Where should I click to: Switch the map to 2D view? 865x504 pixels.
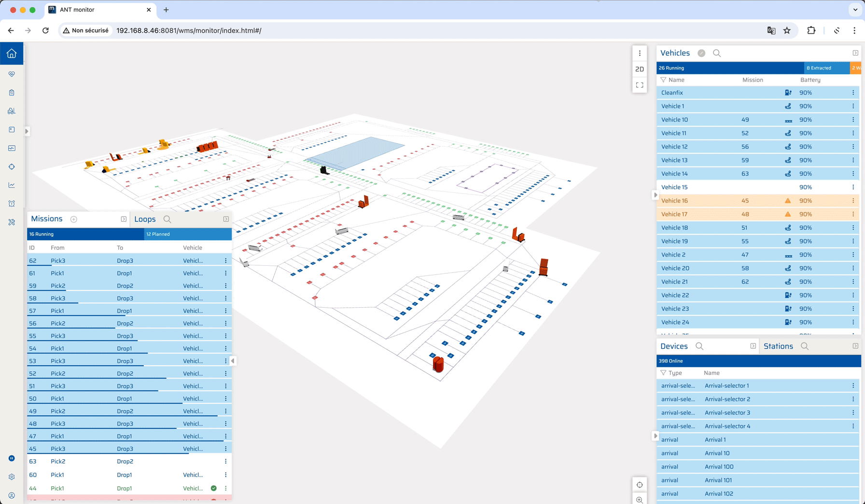tap(640, 69)
